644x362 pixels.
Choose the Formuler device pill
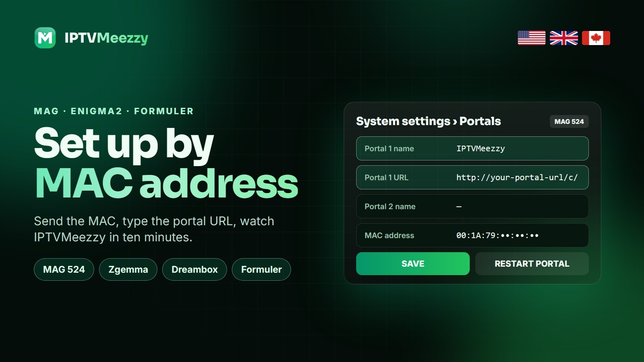pos(261,269)
